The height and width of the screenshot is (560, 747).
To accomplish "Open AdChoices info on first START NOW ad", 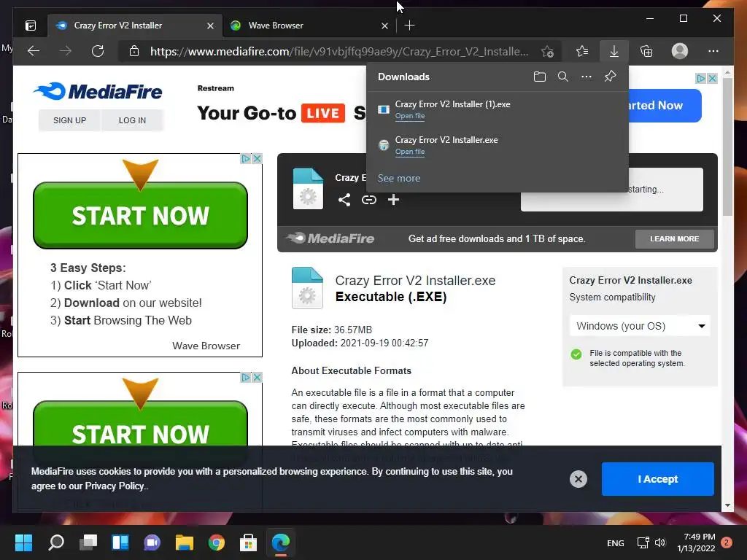I will pos(246,158).
